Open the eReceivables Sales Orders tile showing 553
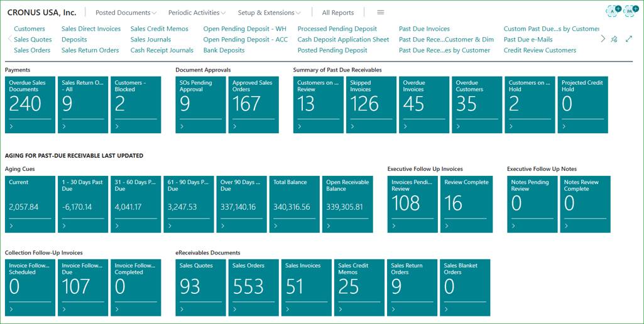 click(x=253, y=288)
